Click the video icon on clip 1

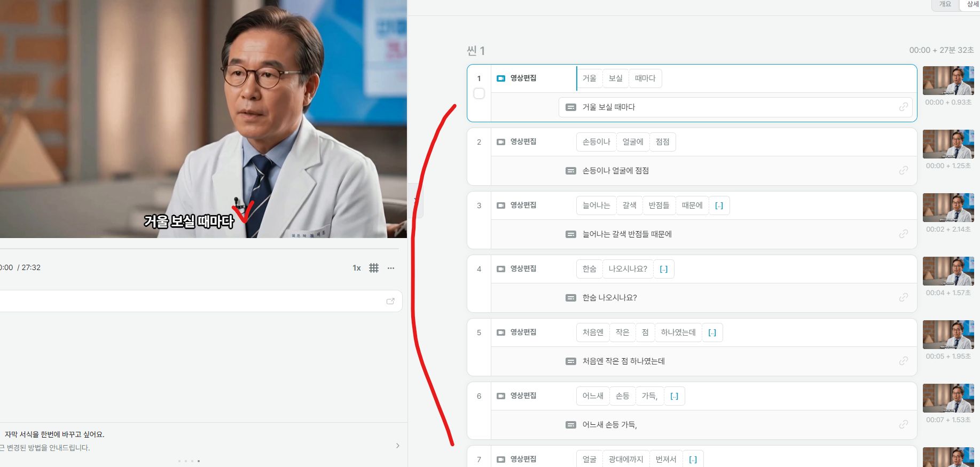[x=501, y=78]
